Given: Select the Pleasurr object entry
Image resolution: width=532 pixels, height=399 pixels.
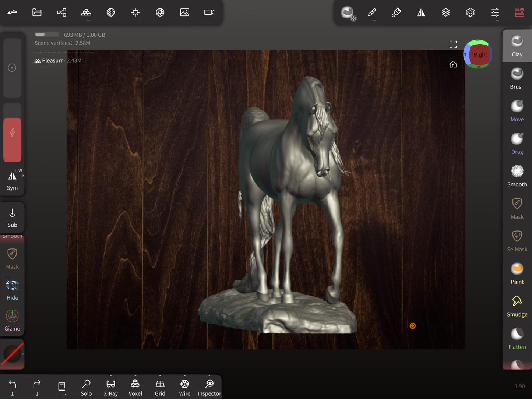Looking at the screenshot, I should 58,60.
